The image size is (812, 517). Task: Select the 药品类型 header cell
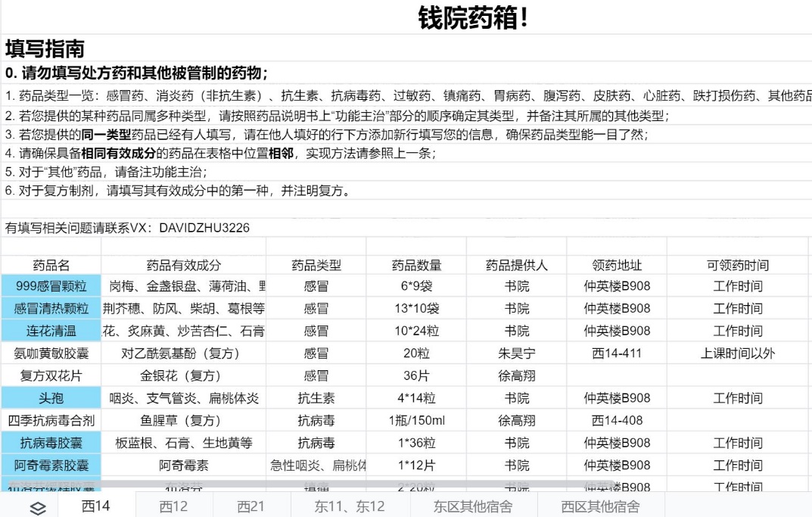tap(316, 265)
